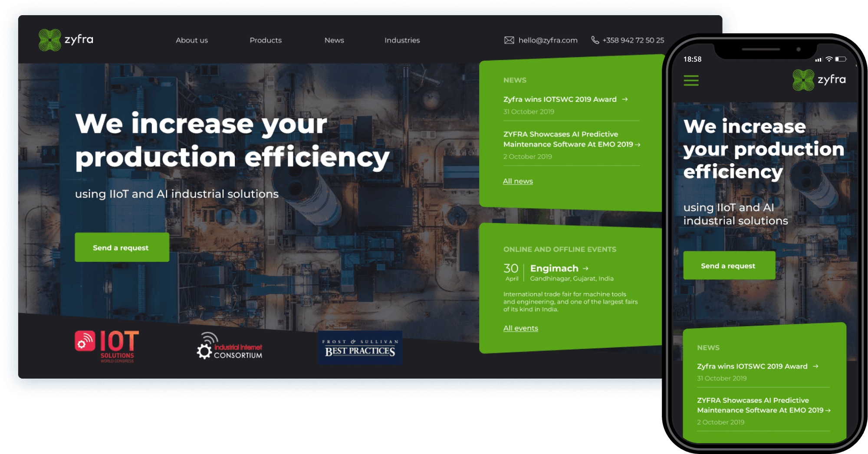Click the phone NEWS heading
This screenshot has height=454, width=868.
(x=708, y=348)
